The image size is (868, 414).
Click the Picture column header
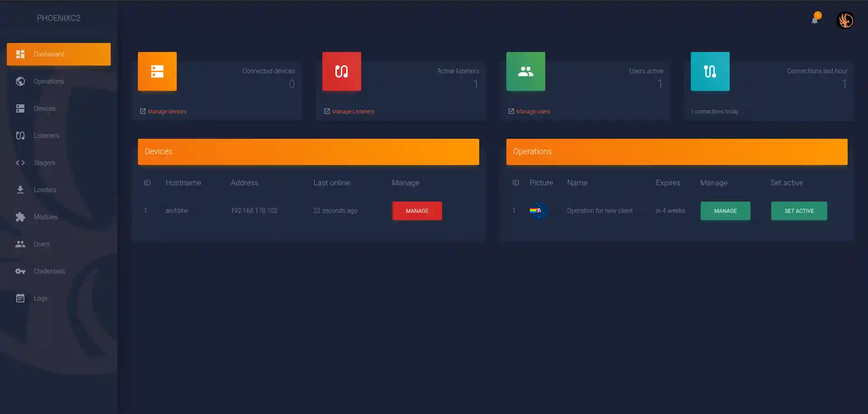pos(541,183)
